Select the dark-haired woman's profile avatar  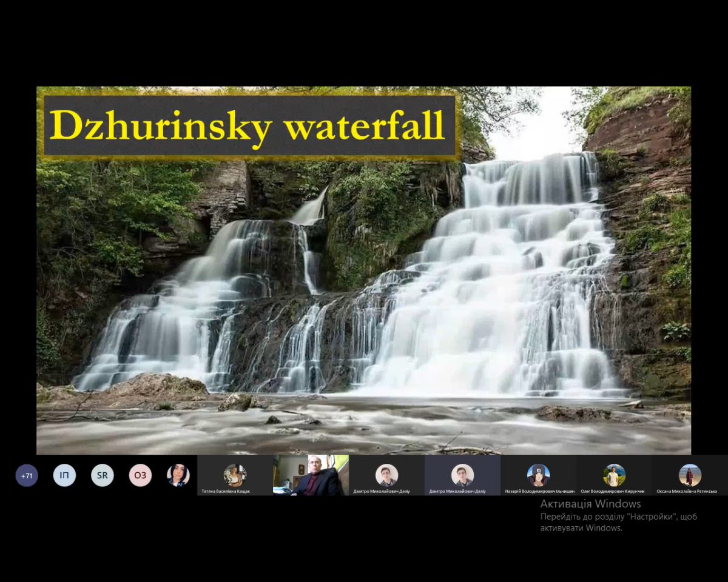point(178,475)
